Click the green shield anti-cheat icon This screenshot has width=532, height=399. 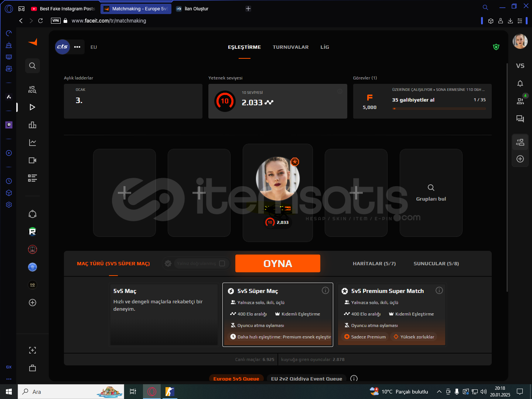click(x=496, y=47)
